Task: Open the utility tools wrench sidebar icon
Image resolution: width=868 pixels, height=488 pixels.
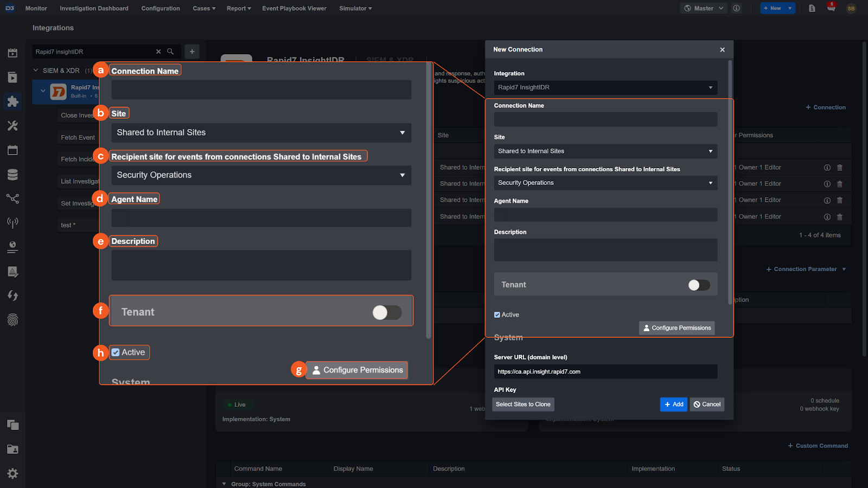Action: pos(12,126)
